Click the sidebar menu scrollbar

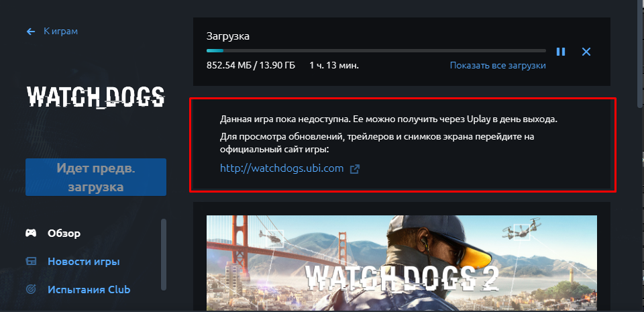tap(164, 254)
